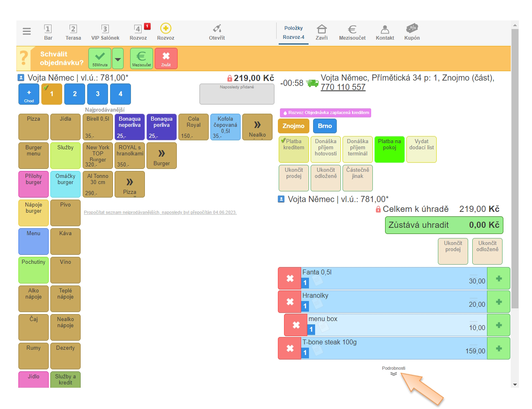Select the Brno delivery zone button

click(x=325, y=126)
